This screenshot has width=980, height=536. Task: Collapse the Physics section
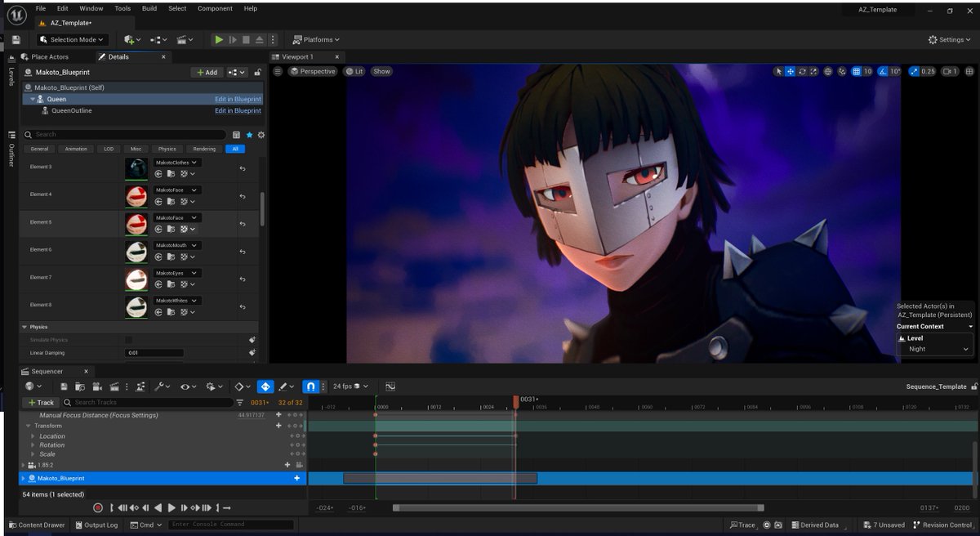pyautogui.click(x=24, y=327)
